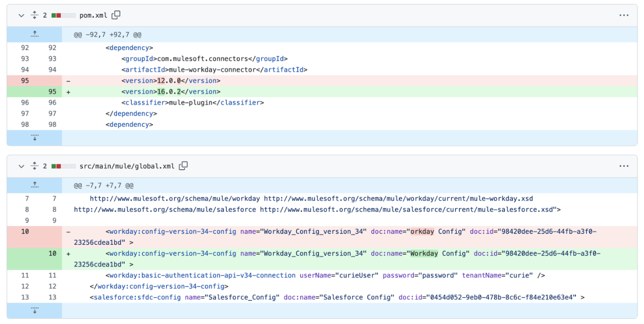Expand lines below global.xml line 13
This screenshot has height=324, width=644.
35,311
